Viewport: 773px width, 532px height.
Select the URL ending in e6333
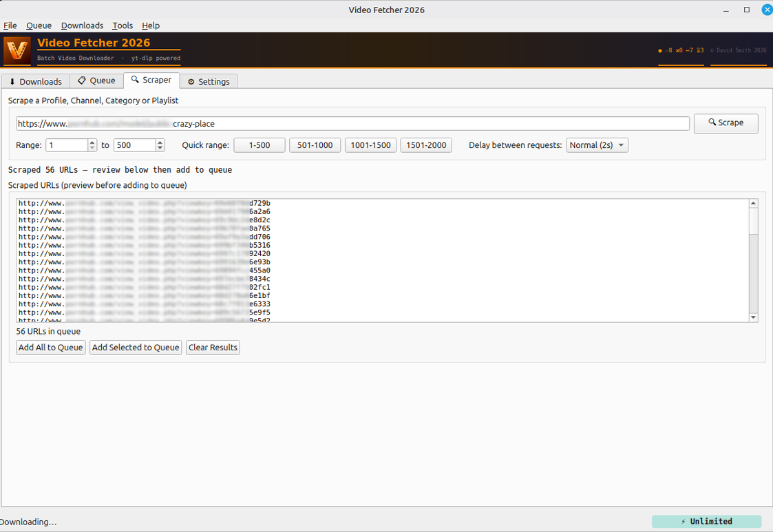(x=145, y=304)
